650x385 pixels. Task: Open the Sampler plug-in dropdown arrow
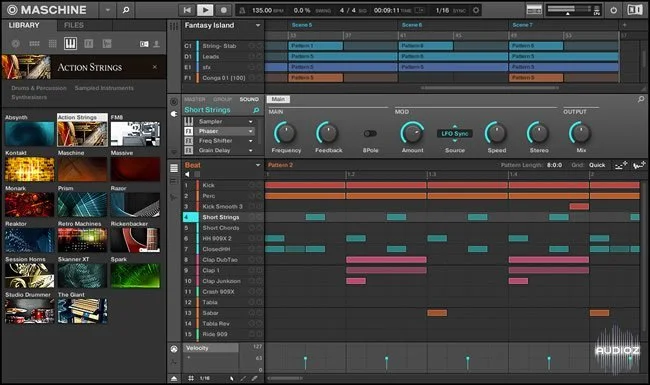pos(251,121)
